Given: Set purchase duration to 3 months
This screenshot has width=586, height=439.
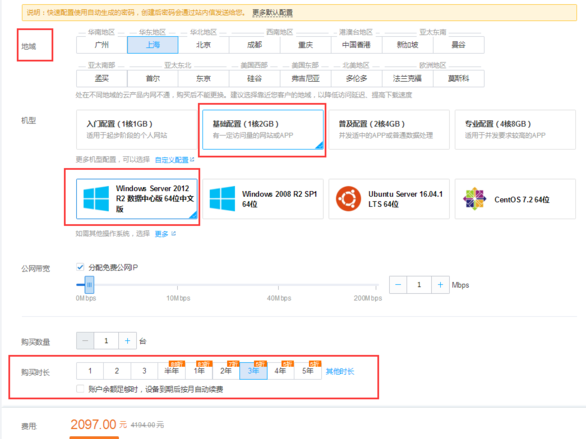Looking at the screenshot, I should point(144,371).
